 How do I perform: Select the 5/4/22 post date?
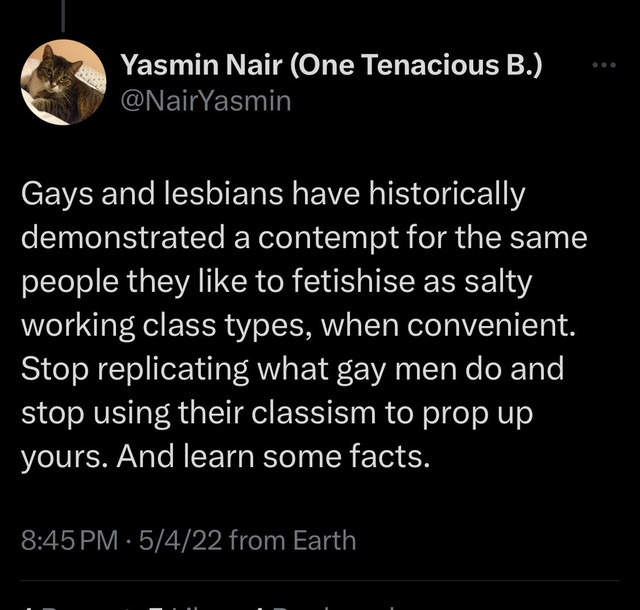point(180,540)
